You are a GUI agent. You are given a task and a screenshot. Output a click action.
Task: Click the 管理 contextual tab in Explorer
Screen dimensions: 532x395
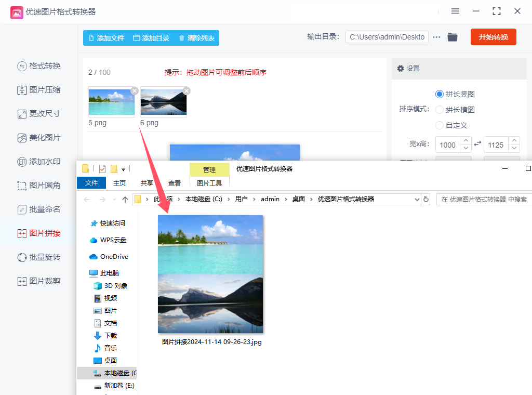pyautogui.click(x=209, y=169)
